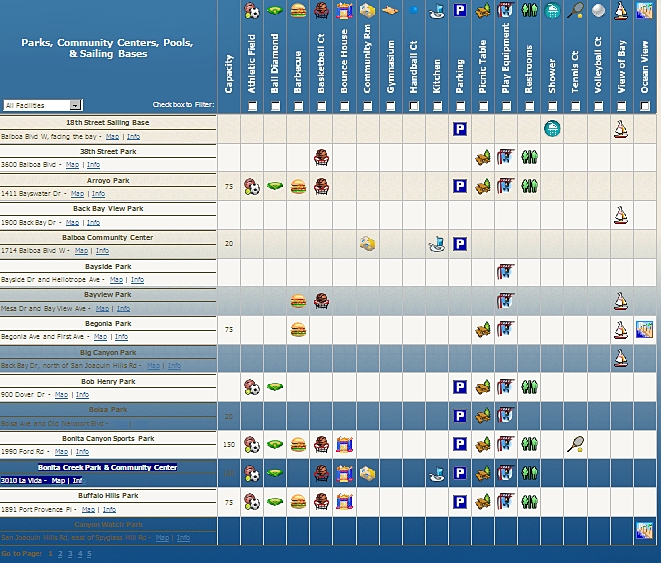Open the All Facilities dropdown
Viewport: 661px width, 563px height.
click(x=43, y=105)
